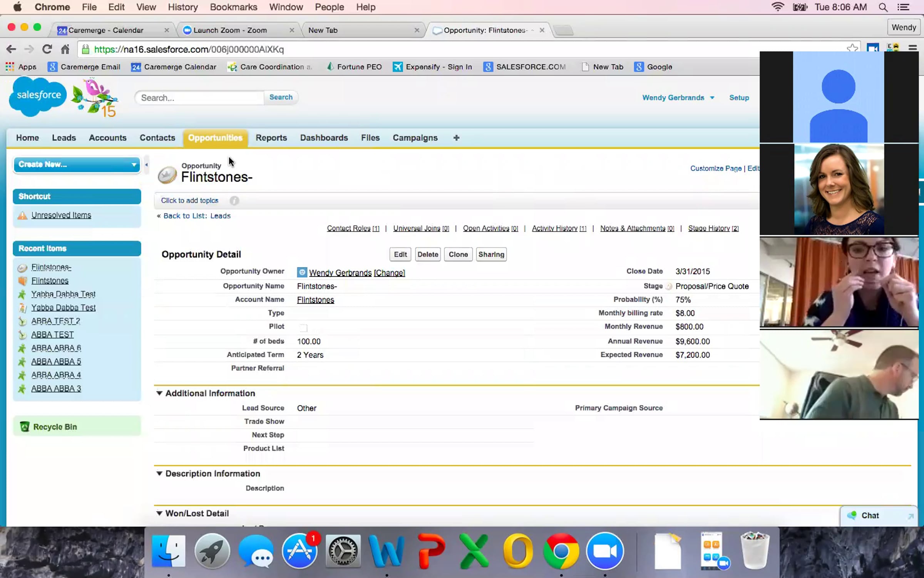Open the Flintstones account name link
Screen dimensions: 924x578
(x=315, y=300)
